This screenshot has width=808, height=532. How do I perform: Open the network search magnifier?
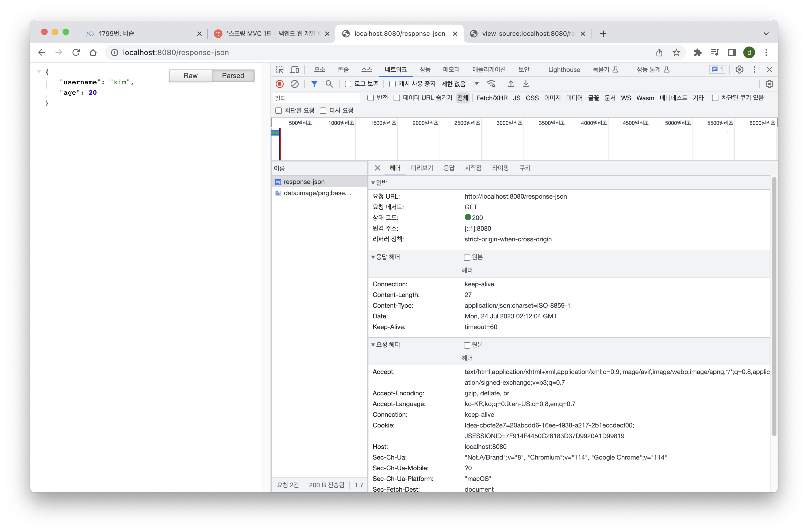329,84
